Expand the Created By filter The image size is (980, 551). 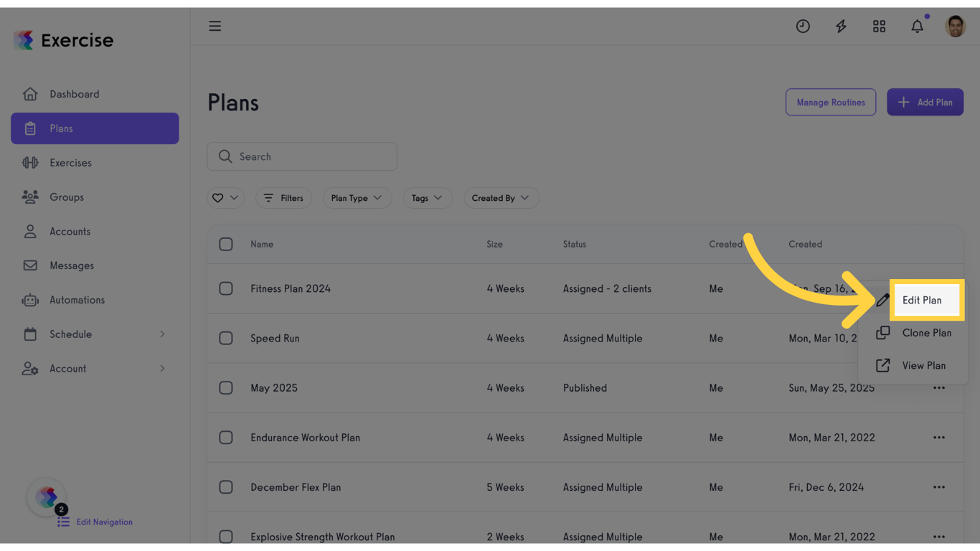pos(501,198)
